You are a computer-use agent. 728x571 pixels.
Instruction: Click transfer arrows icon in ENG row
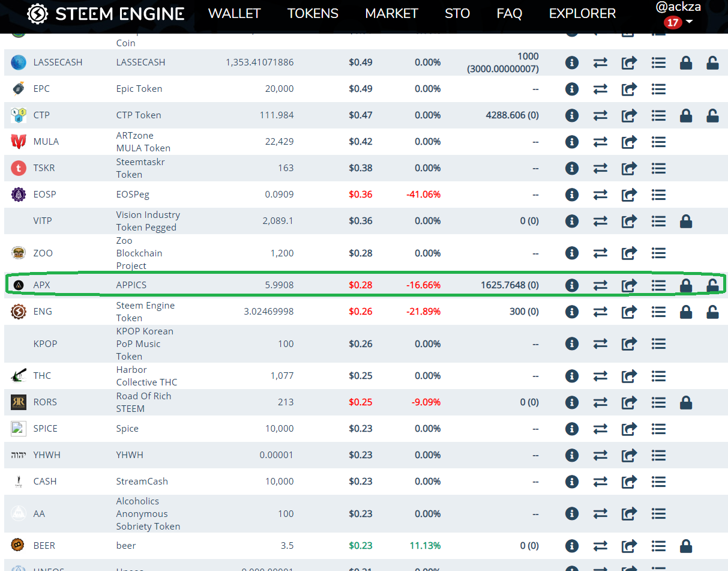pyautogui.click(x=600, y=312)
